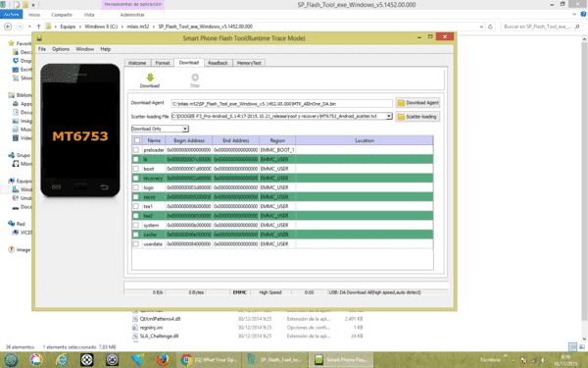
Task: Click the MT6753 phone preview image
Action: click(80, 131)
